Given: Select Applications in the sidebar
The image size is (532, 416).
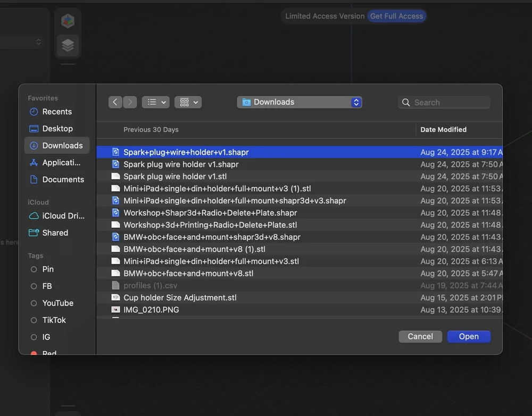Looking at the screenshot, I should pos(57,163).
